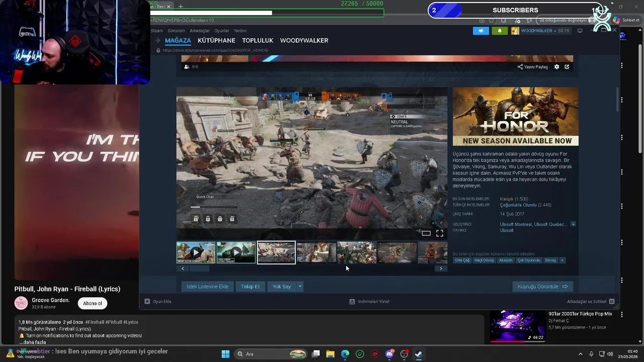Open Kuyruğu Görüntüle queue button
The width and height of the screenshot is (644, 362).
(542, 287)
